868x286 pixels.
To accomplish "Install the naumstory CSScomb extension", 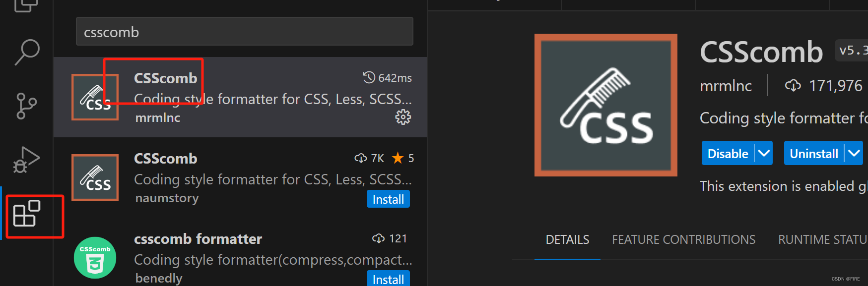I will coord(388,199).
